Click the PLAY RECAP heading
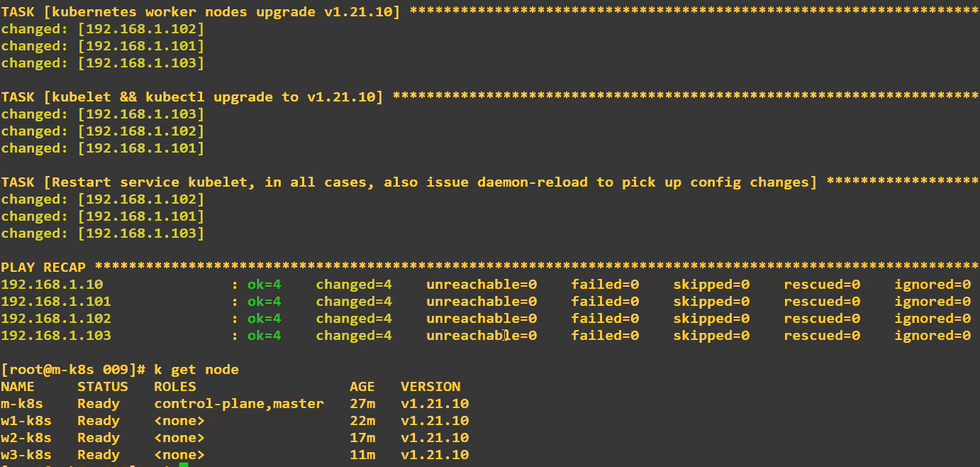The width and height of the screenshot is (980, 467). point(43,268)
